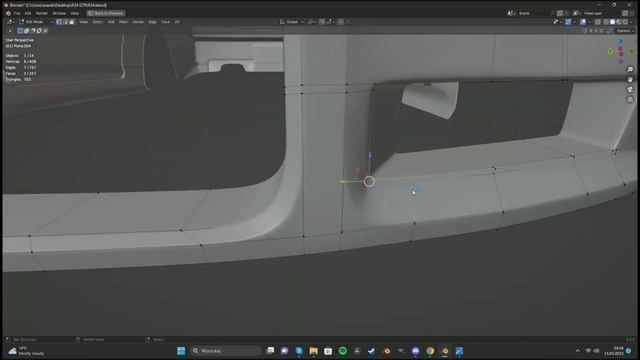Viewport: 640px width, 360px height.
Task: Toggle mesh symmetry along X axis
Action: click(x=591, y=31)
